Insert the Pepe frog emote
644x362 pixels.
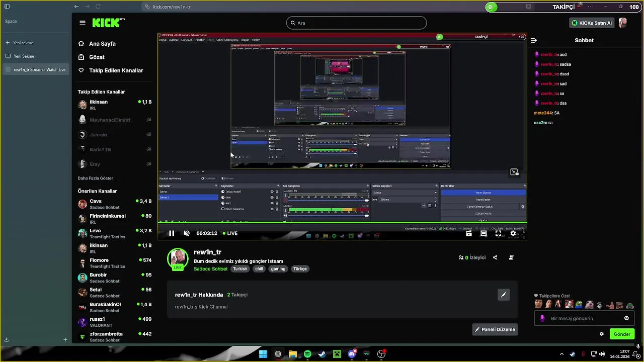pos(579,305)
